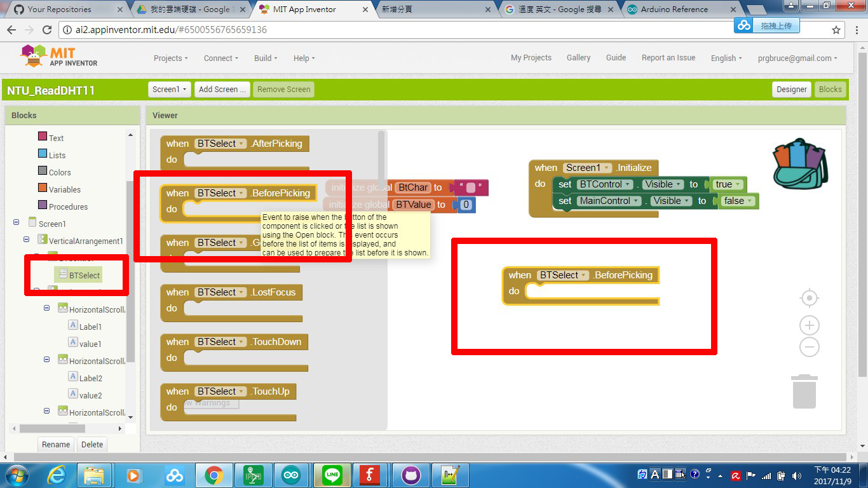Viewport: 868px width, 488px height.
Task: Open the Build menu
Action: [x=266, y=58]
